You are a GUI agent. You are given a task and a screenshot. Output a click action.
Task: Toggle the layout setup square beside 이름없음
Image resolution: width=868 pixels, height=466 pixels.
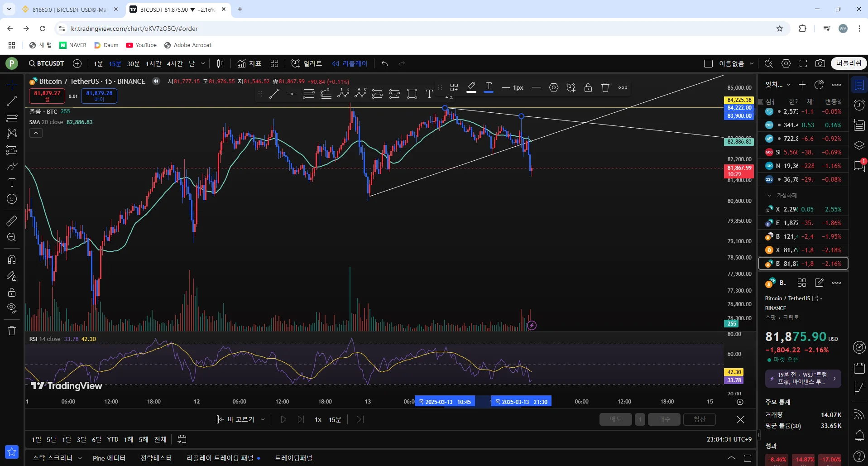[709, 63]
